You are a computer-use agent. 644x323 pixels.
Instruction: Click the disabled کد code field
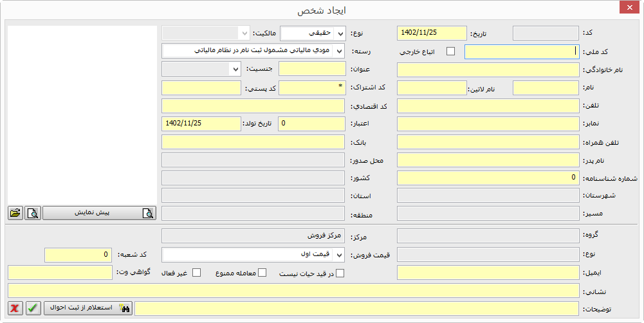(x=546, y=33)
